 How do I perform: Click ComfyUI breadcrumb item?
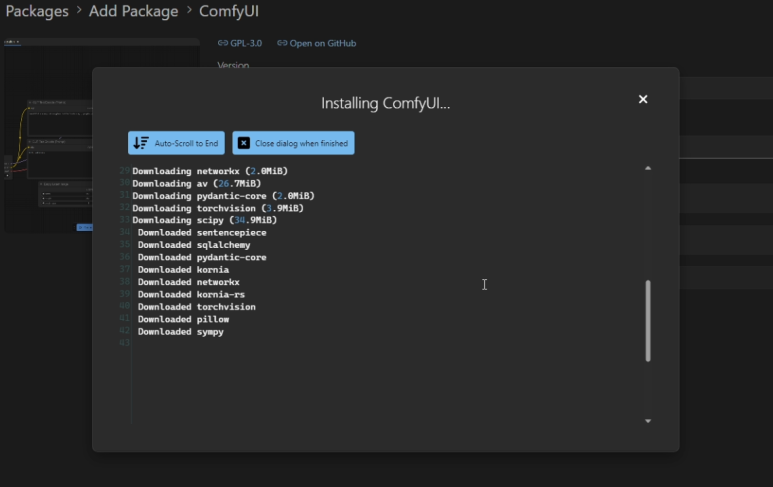(229, 11)
